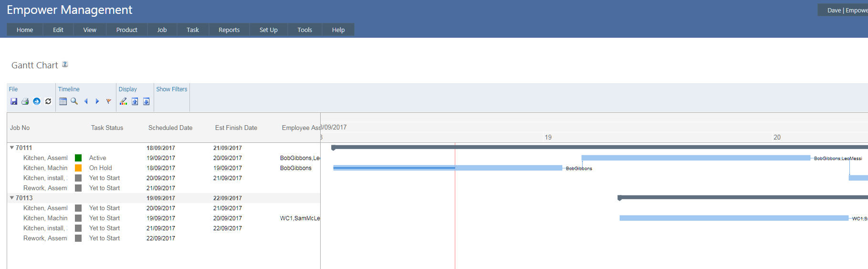Collapse job 70113 tree row
Viewport: 868px width, 269px height.
[12, 198]
